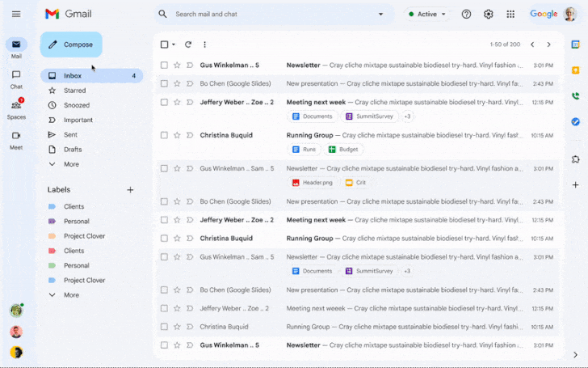Click the Compose button
Viewport: 588px width, 368px height.
coord(71,44)
